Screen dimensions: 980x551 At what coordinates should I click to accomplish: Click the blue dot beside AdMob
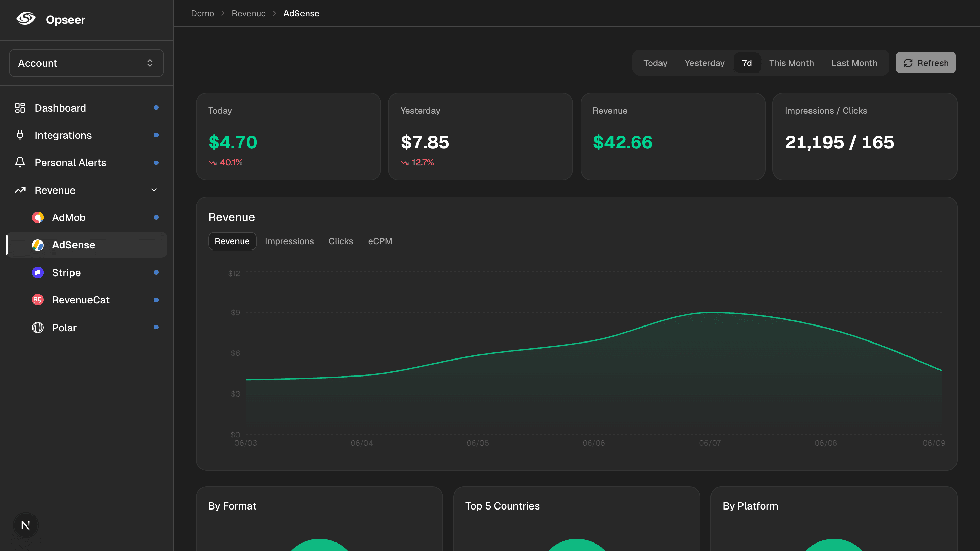click(156, 218)
